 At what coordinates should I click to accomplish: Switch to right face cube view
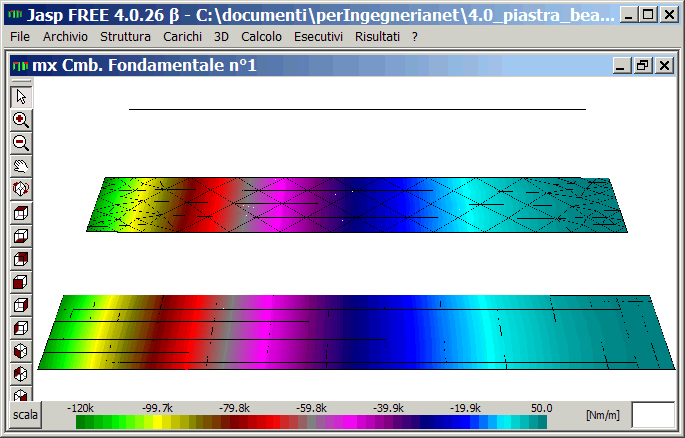coord(21,305)
